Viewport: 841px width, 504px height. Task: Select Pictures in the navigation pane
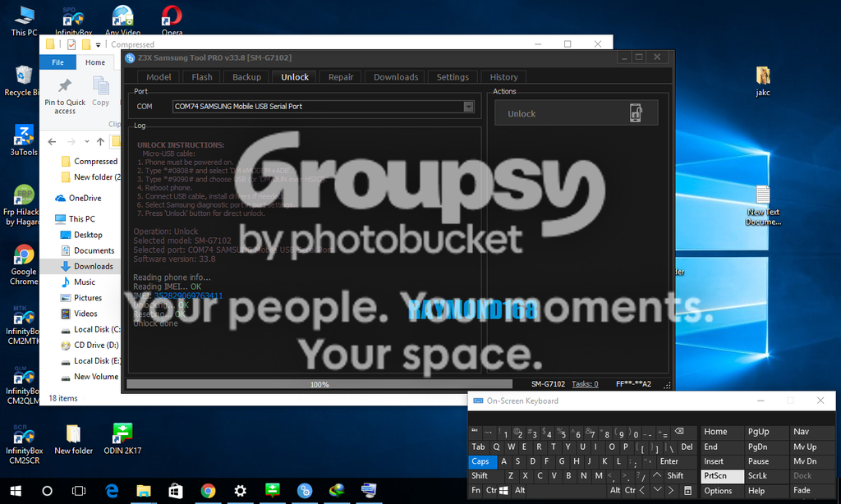click(81, 298)
